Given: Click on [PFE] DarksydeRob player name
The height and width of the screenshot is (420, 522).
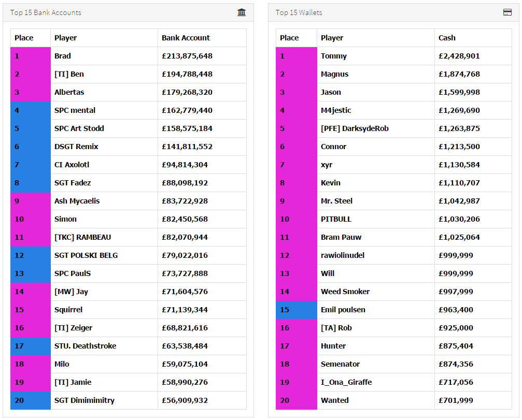Looking at the screenshot, I should tap(355, 128).
